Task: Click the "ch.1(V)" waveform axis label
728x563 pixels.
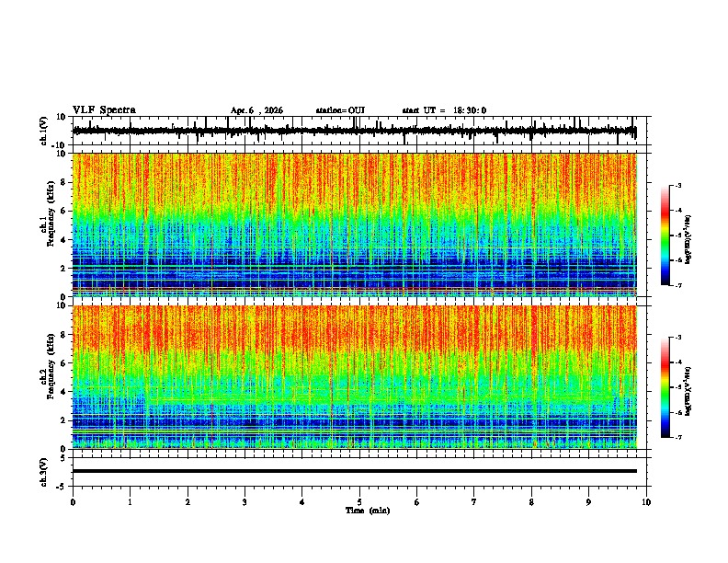Action: click(x=44, y=131)
